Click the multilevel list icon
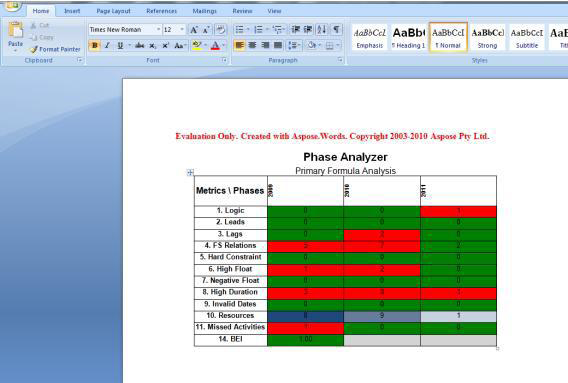 (277, 29)
